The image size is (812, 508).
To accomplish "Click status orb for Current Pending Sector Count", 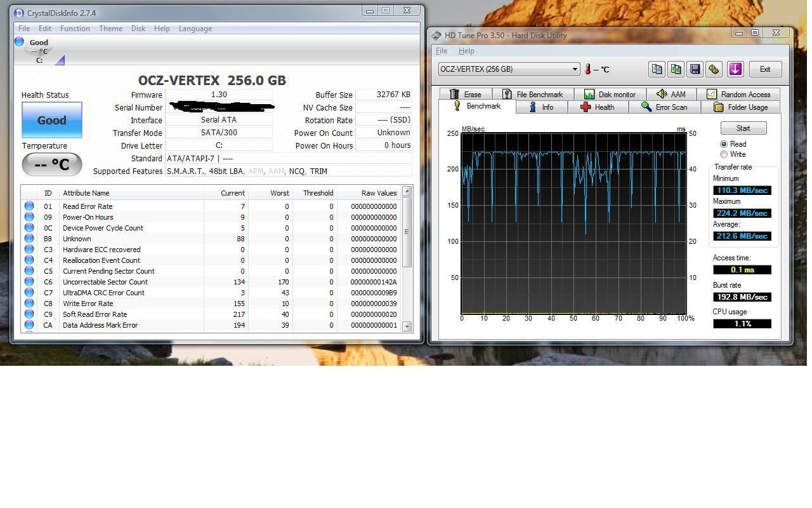I will pos(29,271).
